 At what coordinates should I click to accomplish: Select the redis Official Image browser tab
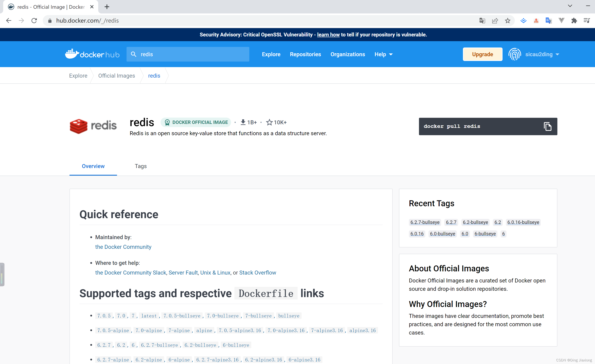click(x=51, y=7)
